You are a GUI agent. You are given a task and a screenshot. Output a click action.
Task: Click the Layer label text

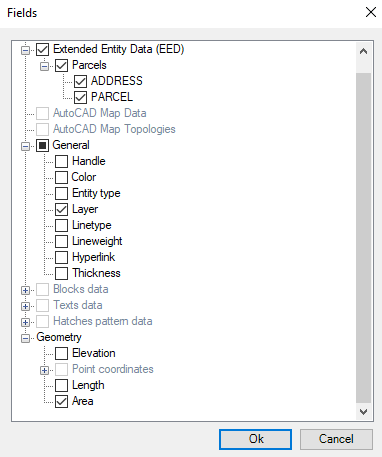85,209
